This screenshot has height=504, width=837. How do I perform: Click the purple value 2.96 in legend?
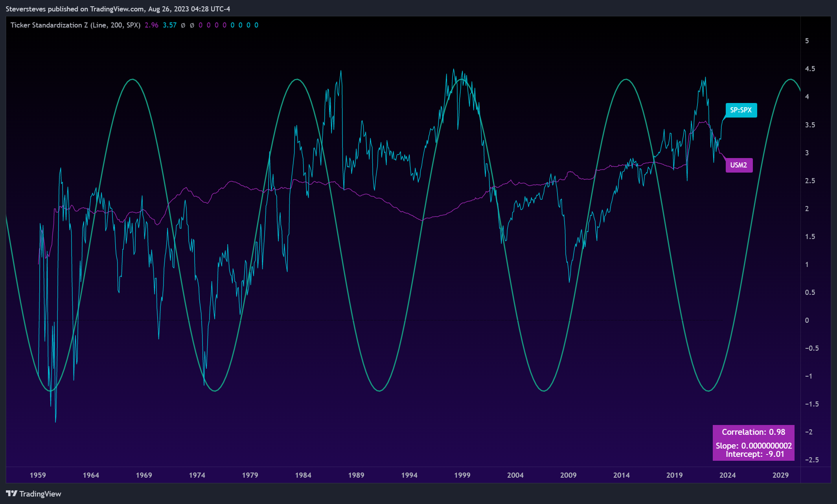151,25
